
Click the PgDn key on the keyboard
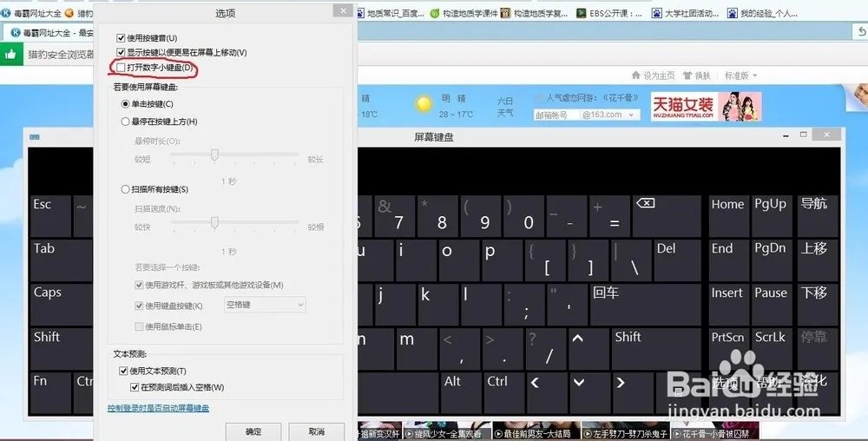[x=771, y=260]
